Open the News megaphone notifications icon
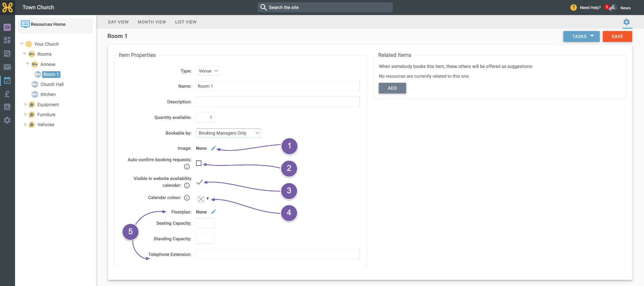Viewport: 644px width, 286px height. [613, 7]
